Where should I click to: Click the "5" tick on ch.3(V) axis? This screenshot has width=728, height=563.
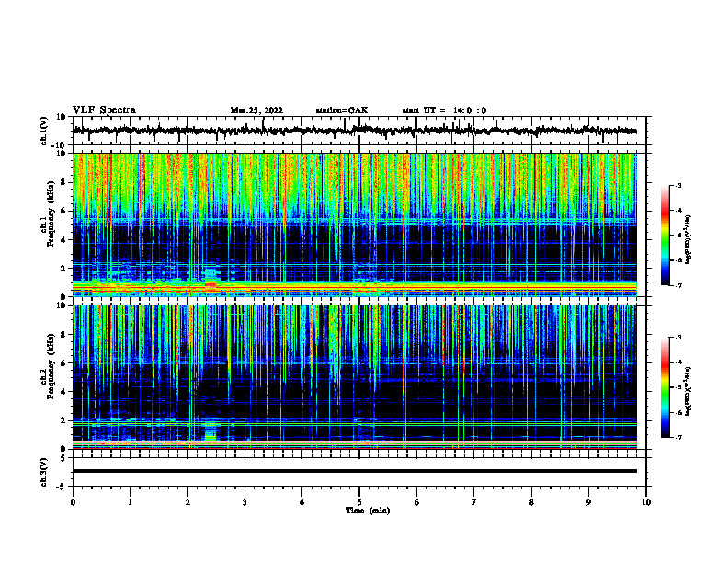(63, 458)
